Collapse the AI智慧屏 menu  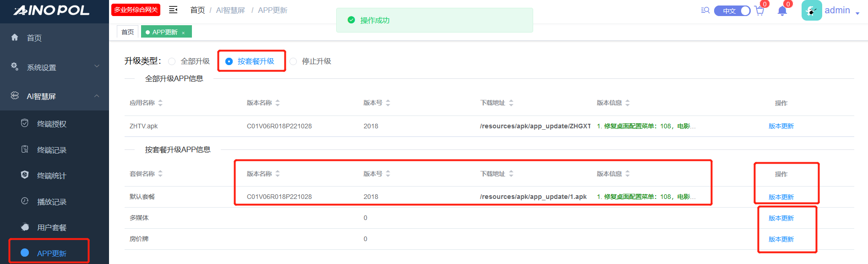[55, 96]
